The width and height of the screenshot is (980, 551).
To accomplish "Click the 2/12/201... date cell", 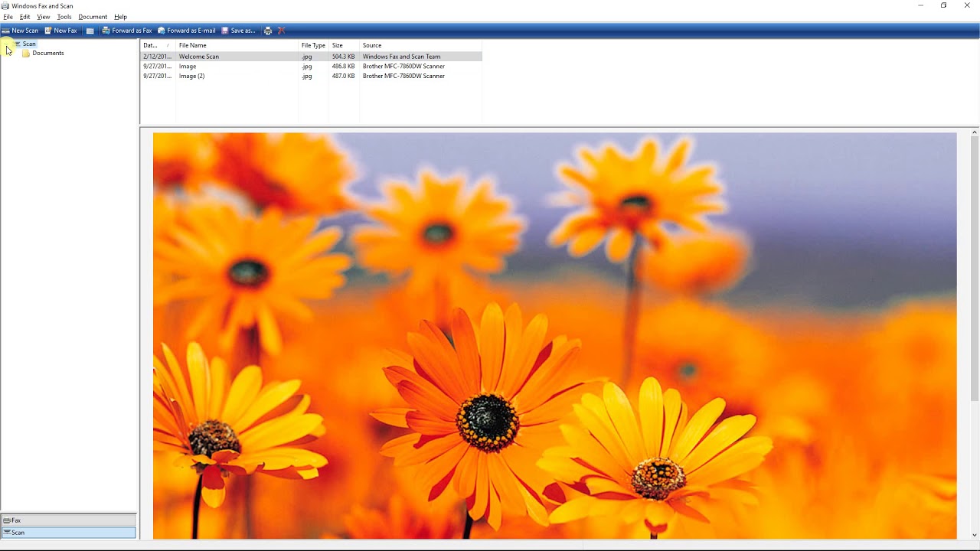I will coord(158,57).
